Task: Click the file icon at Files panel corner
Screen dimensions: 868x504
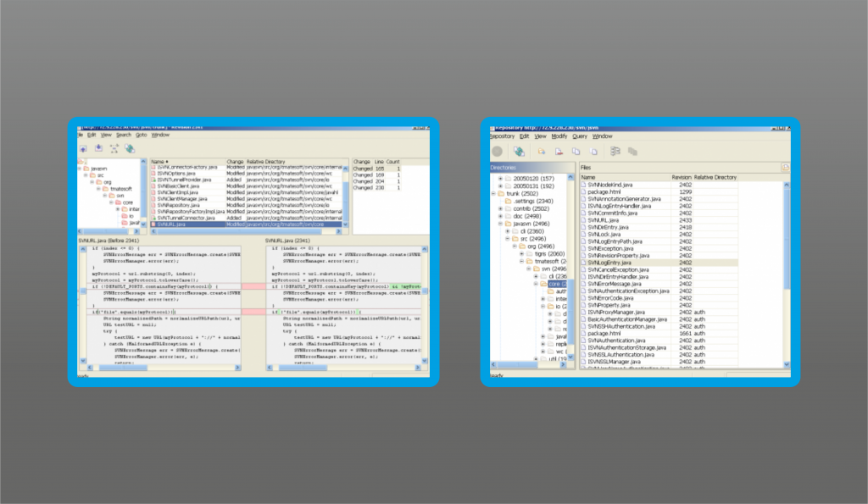Action: tap(785, 167)
